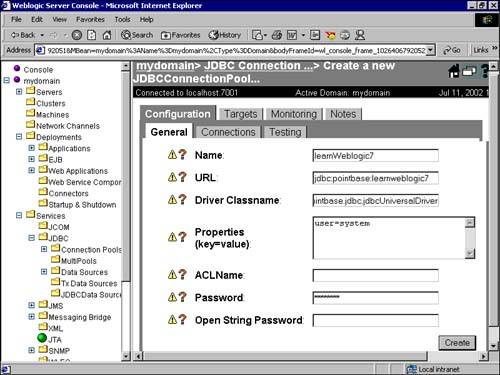Click the Name input field
This screenshot has width=500, height=375.
(375, 155)
